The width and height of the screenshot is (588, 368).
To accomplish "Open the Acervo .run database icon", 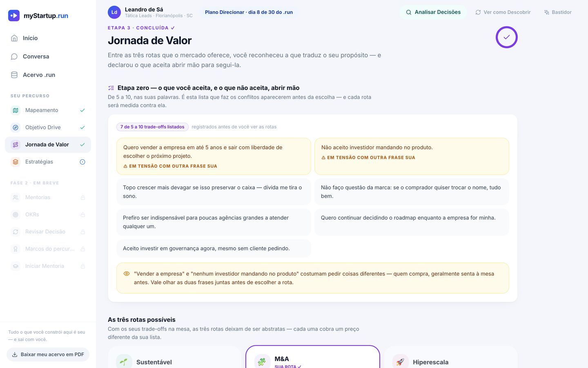I will coord(14,75).
